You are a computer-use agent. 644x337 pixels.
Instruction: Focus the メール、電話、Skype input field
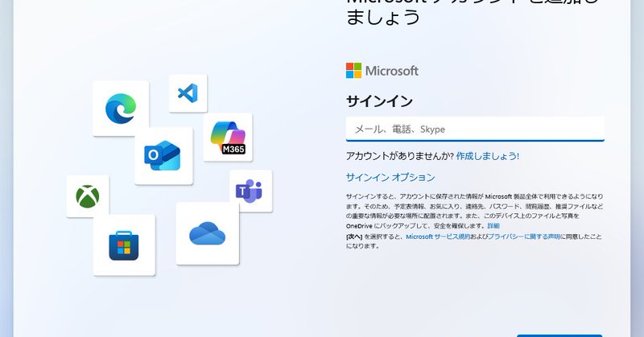point(475,129)
